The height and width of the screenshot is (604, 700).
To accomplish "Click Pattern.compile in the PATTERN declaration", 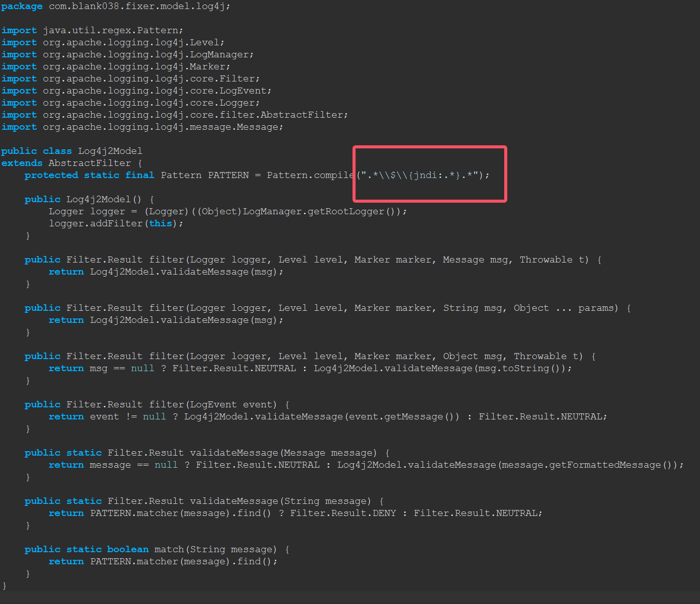I will 309,176.
